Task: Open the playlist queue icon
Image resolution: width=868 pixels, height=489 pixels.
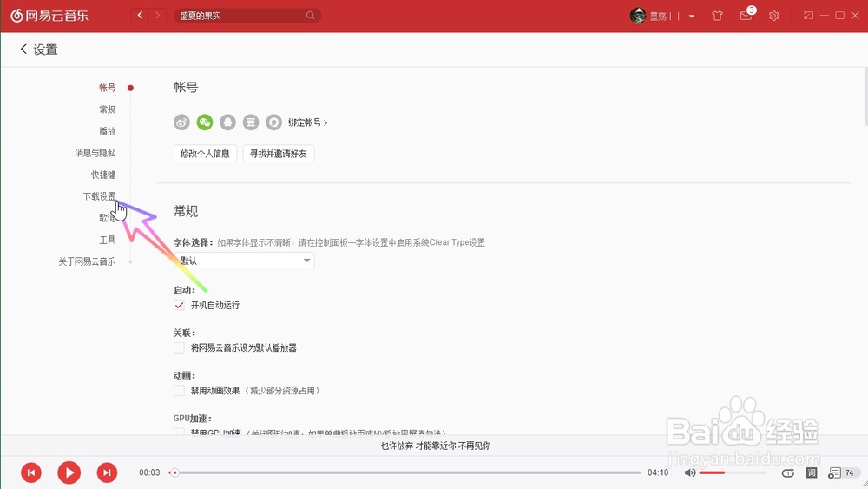Action: [x=834, y=472]
